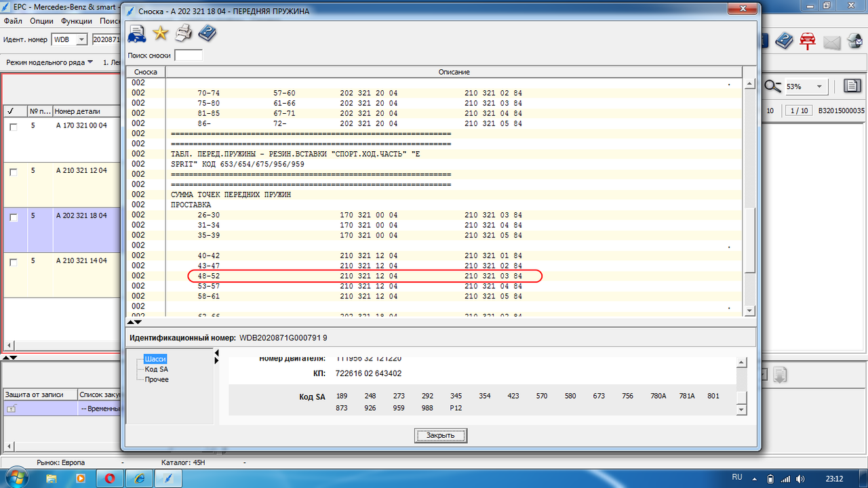Click the parts list horizontal scroll left arrow

point(7,346)
